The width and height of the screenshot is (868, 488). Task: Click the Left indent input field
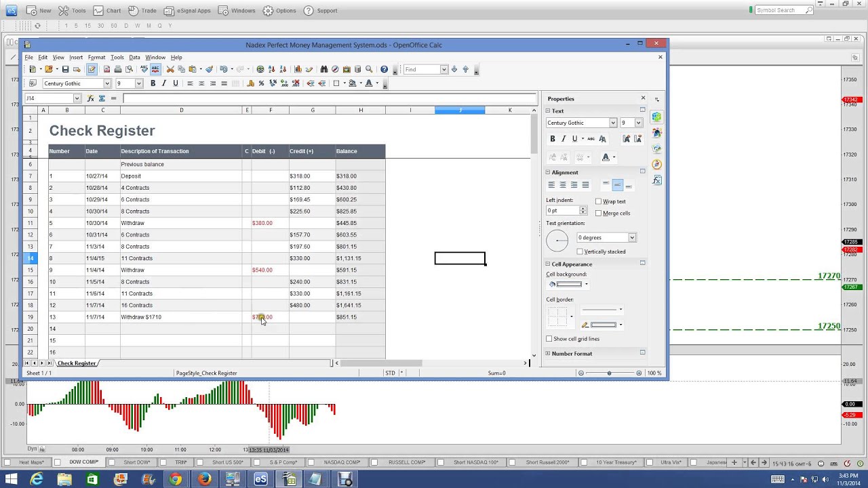pos(562,211)
